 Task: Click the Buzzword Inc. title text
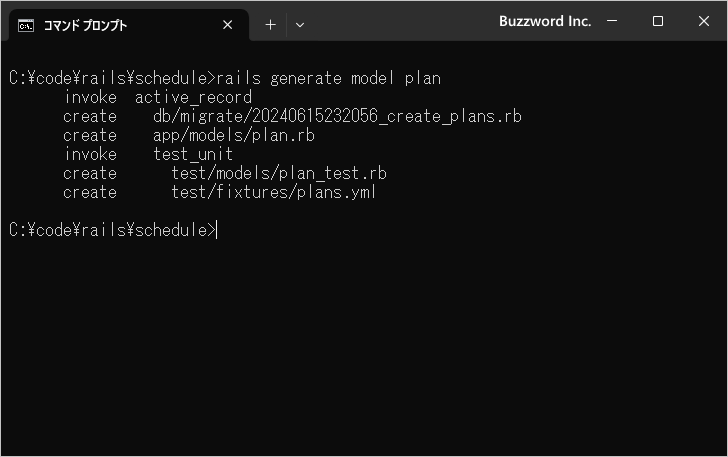[x=545, y=21]
